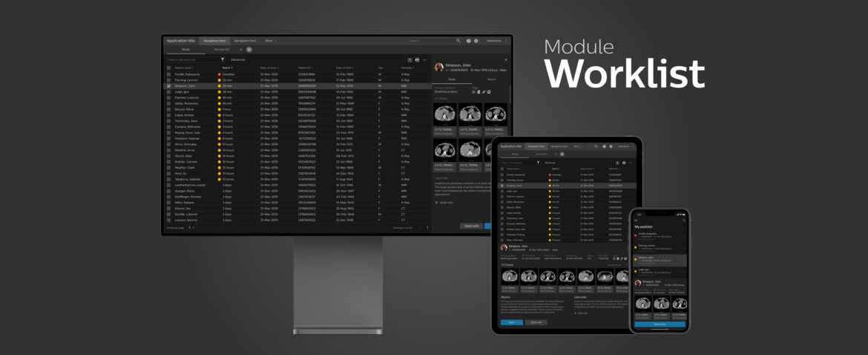This screenshot has height=355, width=868.
Task: Click the search magnifier icon on the monitor
Action: tap(458, 40)
